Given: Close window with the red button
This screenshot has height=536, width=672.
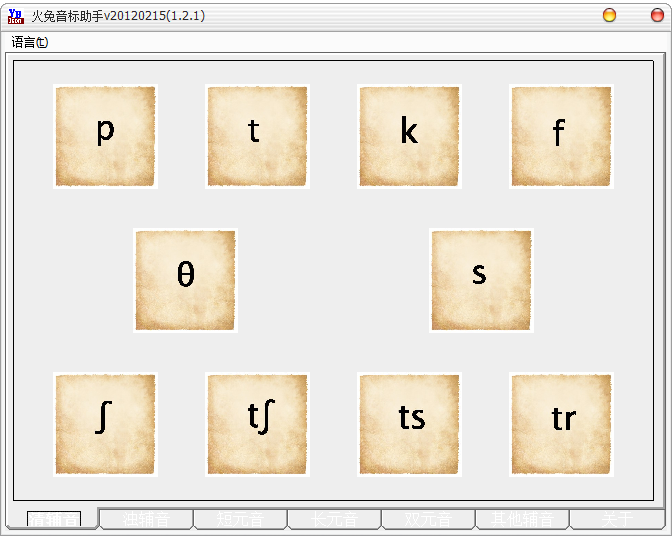Looking at the screenshot, I should (x=657, y=15).
